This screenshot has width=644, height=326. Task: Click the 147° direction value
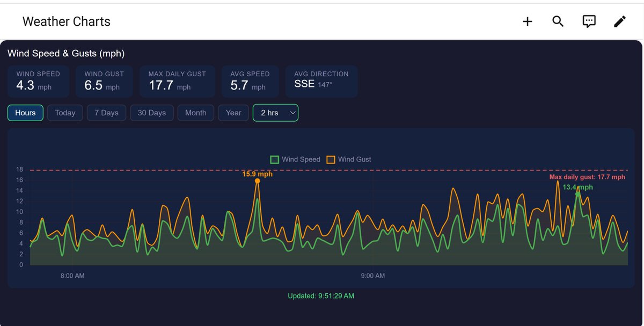tap(325, 85)
